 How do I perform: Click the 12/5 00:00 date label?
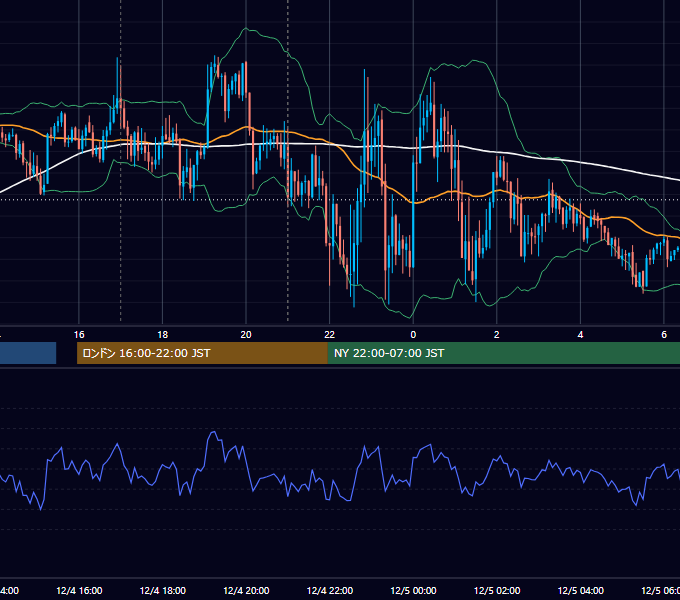[413, 591]
